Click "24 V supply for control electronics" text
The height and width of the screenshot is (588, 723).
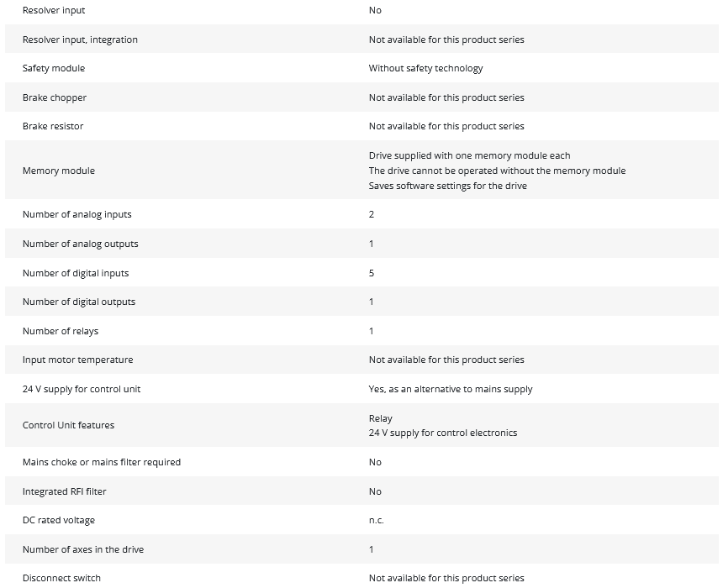point(443,433)
